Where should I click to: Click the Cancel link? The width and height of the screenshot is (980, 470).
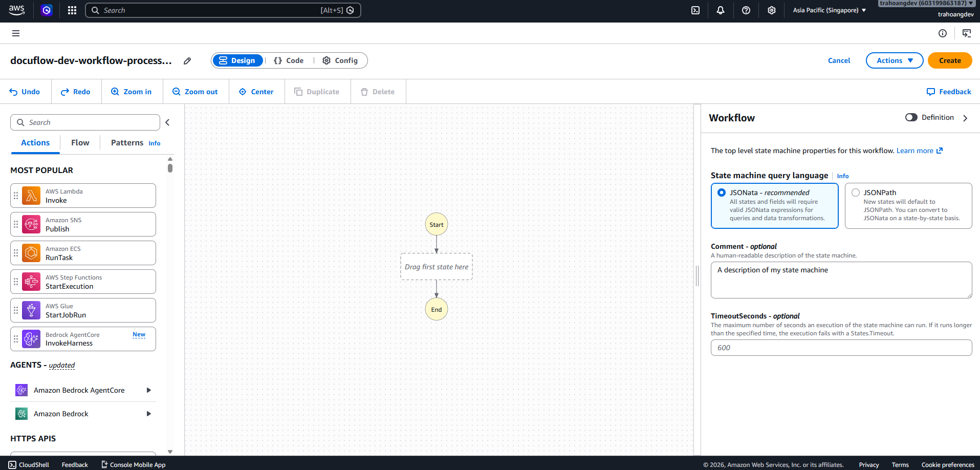click(839, 60)
